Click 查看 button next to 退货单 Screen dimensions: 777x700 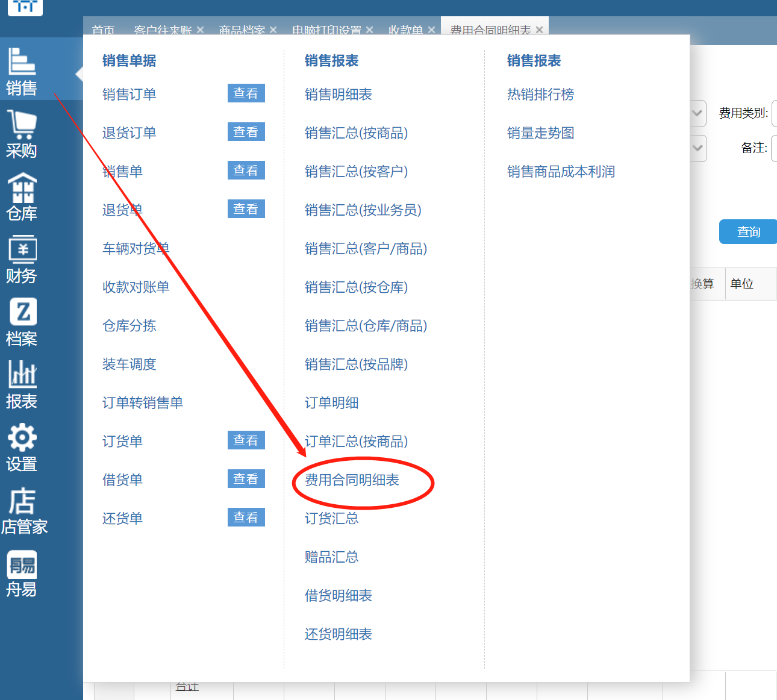246,209
